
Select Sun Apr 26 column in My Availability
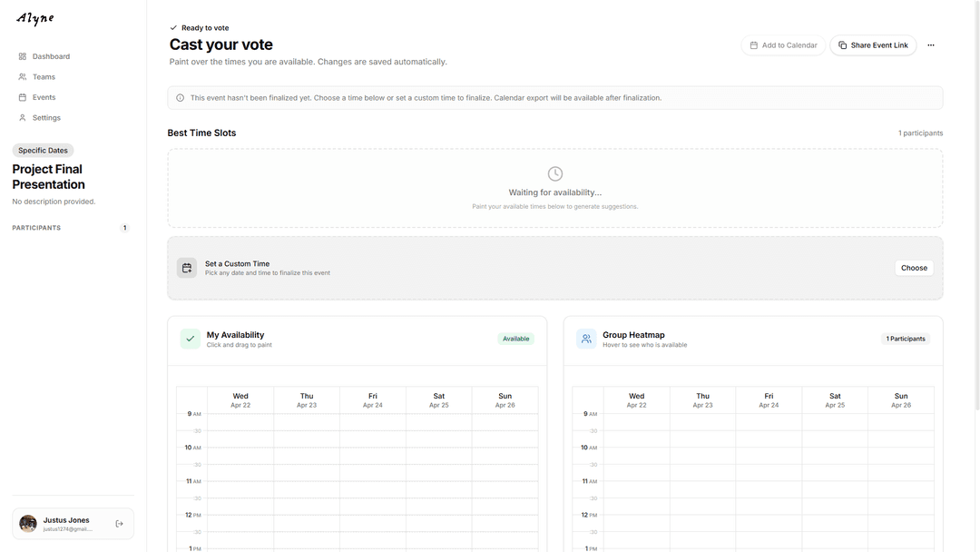pos(505,400)
